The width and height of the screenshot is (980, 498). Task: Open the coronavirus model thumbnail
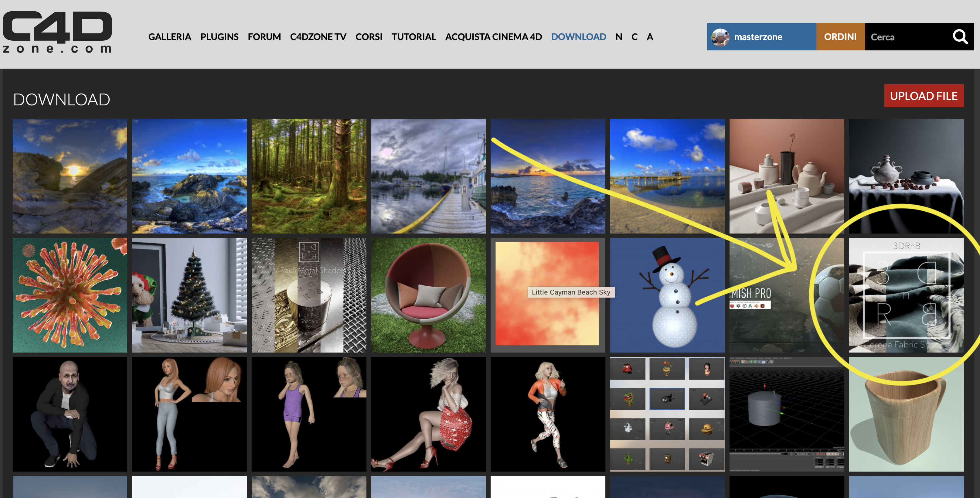[x=70, y=295]
